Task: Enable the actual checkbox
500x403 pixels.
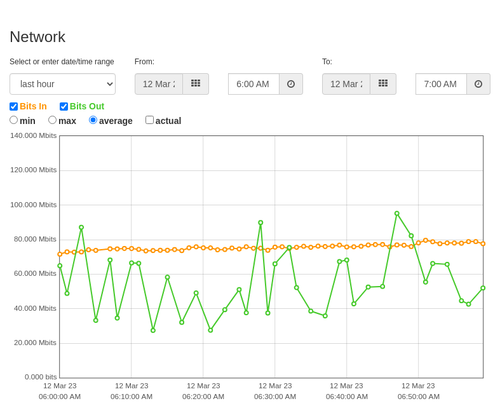Action: pos(150,120)
